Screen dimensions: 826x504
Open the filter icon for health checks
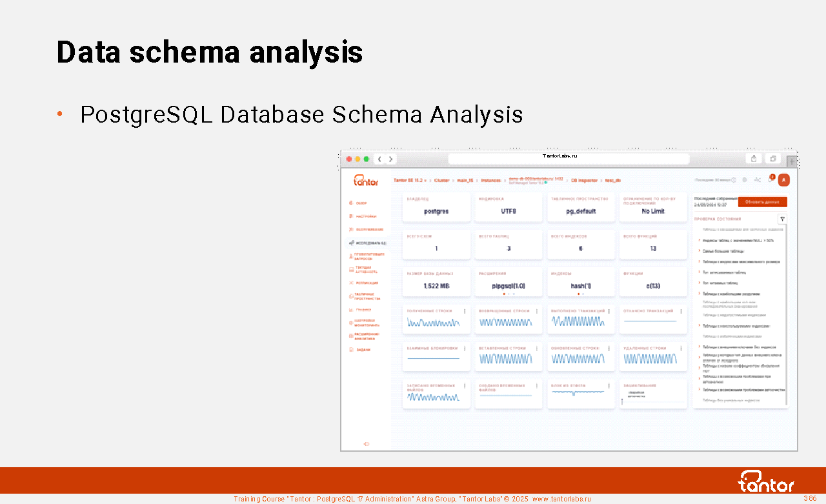(x=782, y=219)
